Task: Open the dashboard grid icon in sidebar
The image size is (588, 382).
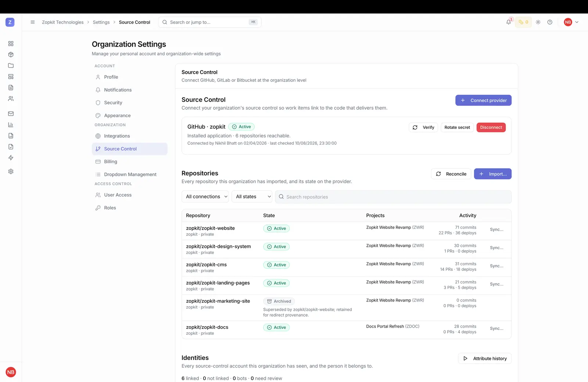Action: coord(11,44)
